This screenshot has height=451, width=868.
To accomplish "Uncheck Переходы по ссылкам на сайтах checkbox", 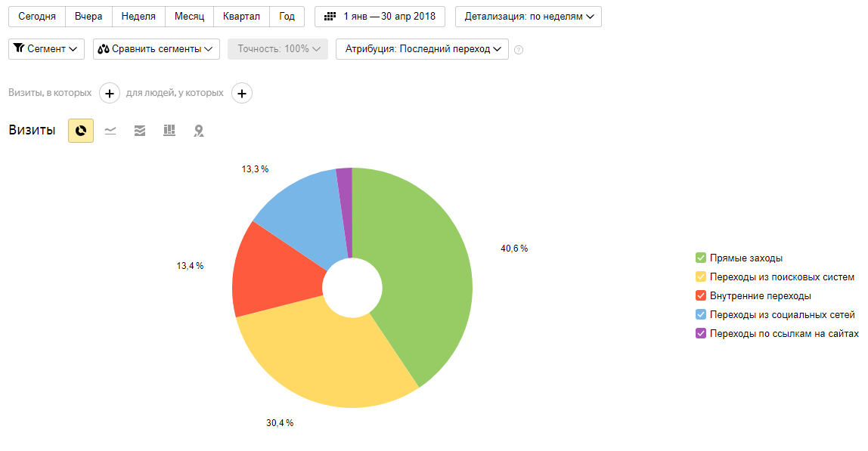I will click(x=701, y=333).
